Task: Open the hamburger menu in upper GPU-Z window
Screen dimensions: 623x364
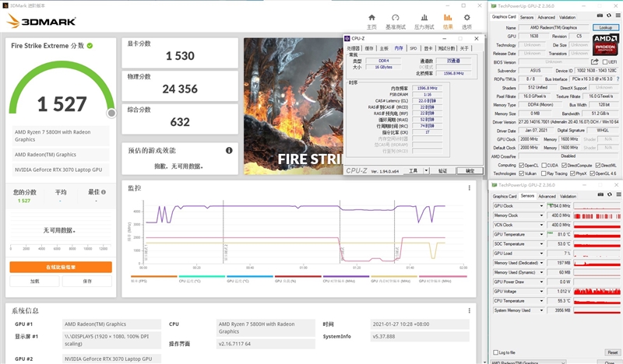Action: point(618,16)
